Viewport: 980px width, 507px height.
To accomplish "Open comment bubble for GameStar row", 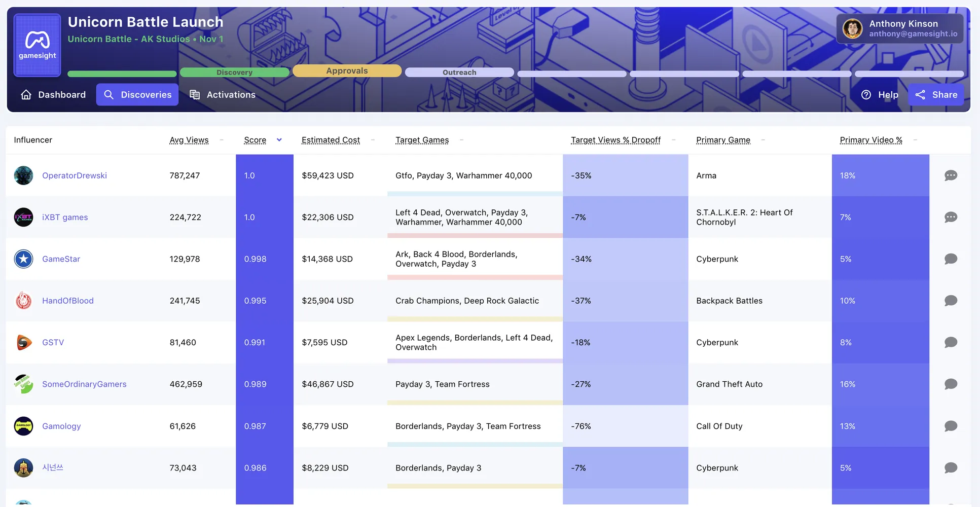I will [951, 259].
